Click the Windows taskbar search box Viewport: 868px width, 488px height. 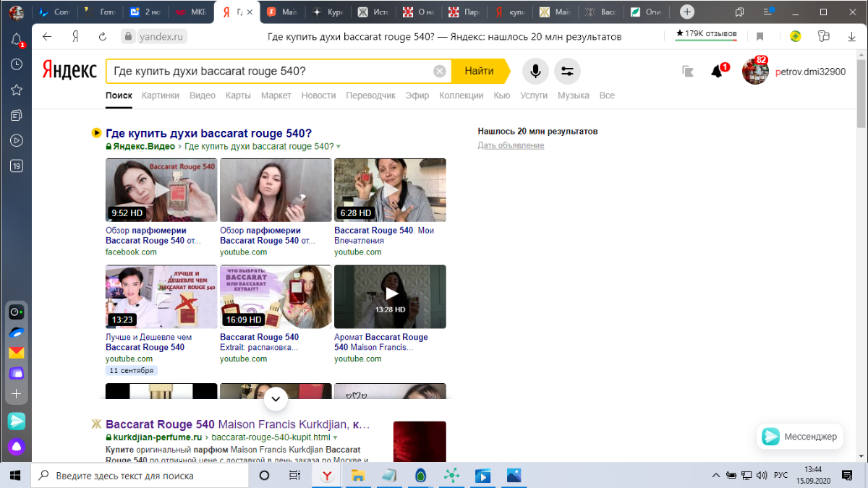coord(140,476)
